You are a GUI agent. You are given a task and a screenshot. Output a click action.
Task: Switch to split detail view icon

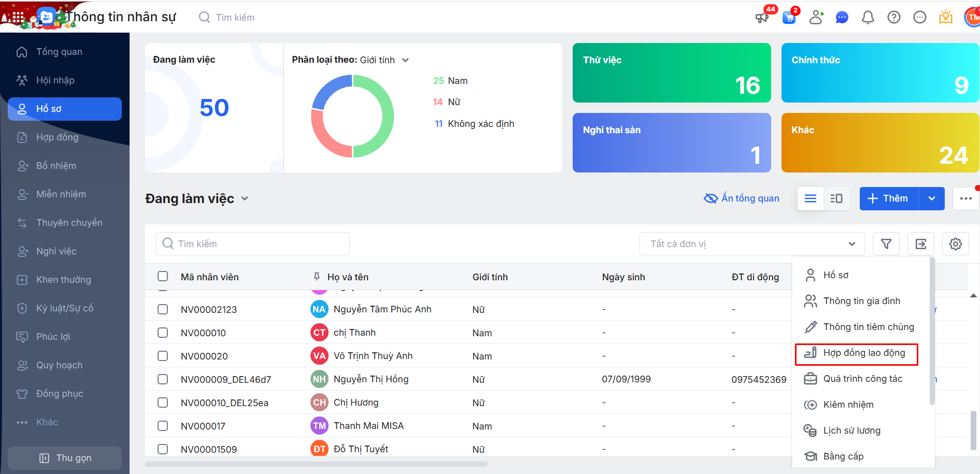(836, 198)
